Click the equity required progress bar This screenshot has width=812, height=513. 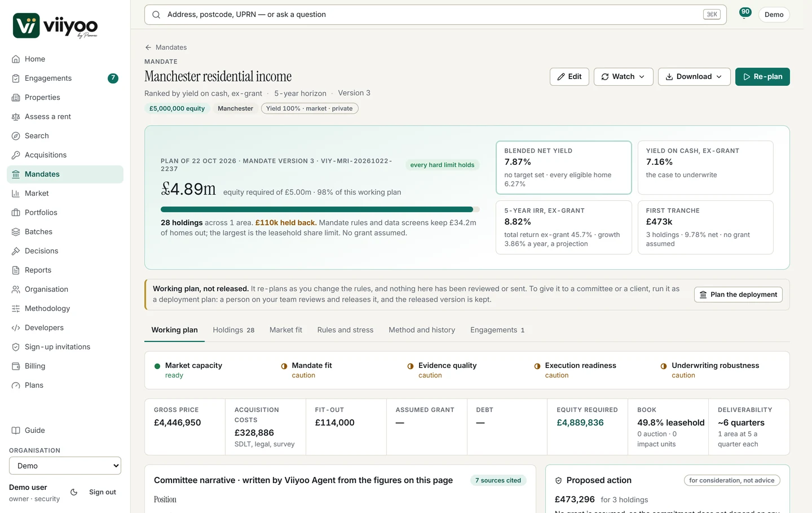(320, 209)
